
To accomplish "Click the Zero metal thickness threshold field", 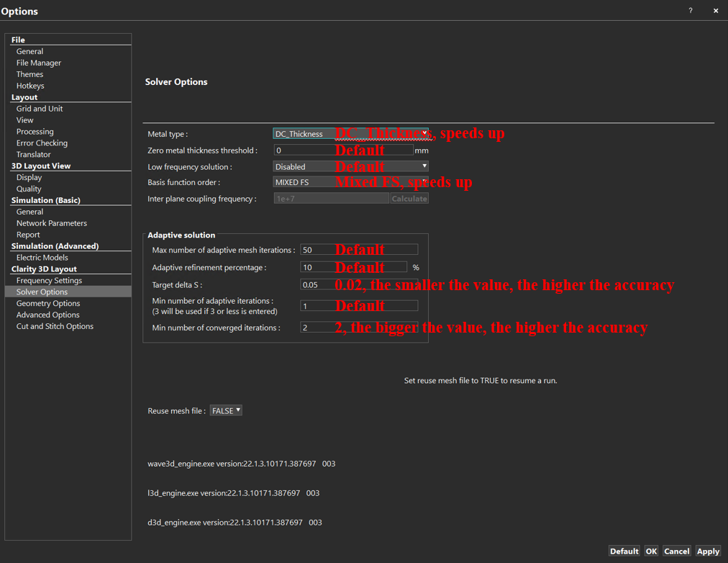I will (343, 150).
